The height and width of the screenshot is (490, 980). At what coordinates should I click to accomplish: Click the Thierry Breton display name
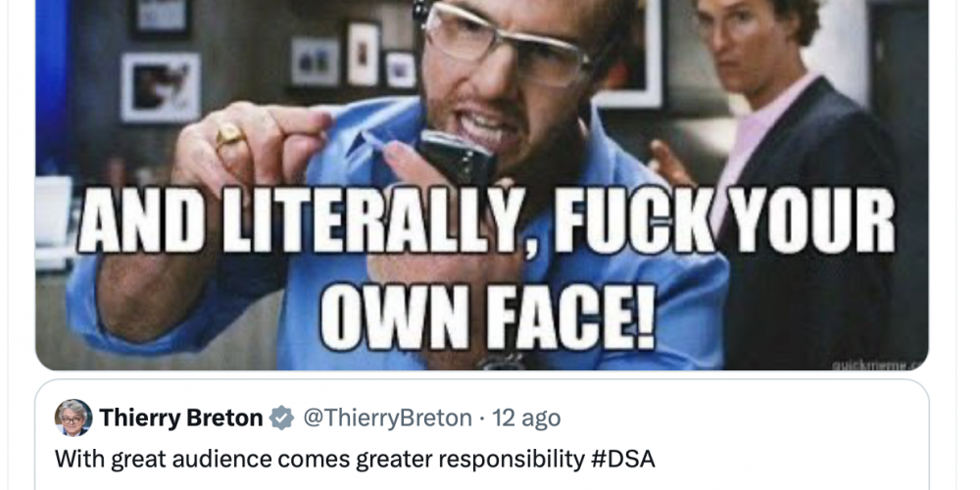coord(181,417)
